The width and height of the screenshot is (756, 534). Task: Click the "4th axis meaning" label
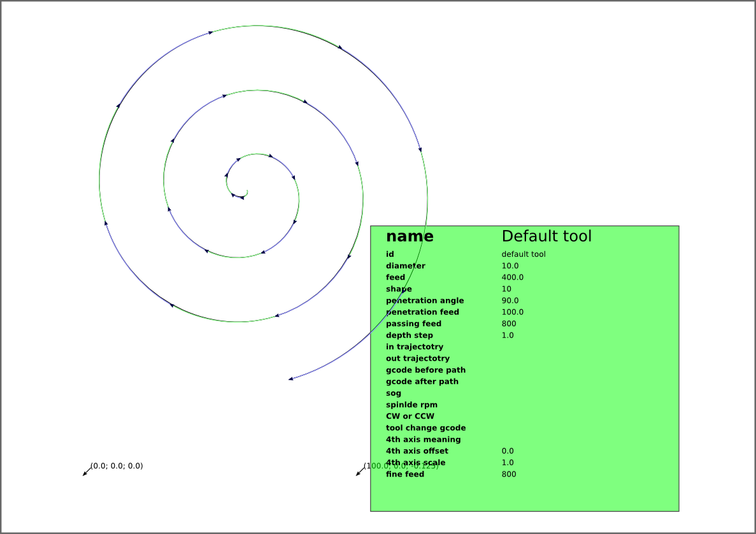click(x=424, y=440)
